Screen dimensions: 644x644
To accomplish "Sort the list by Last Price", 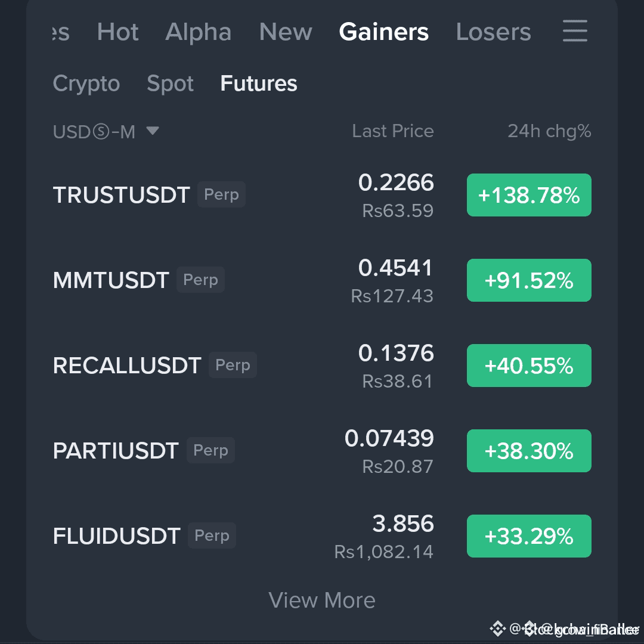I will (x=392, y=132).
